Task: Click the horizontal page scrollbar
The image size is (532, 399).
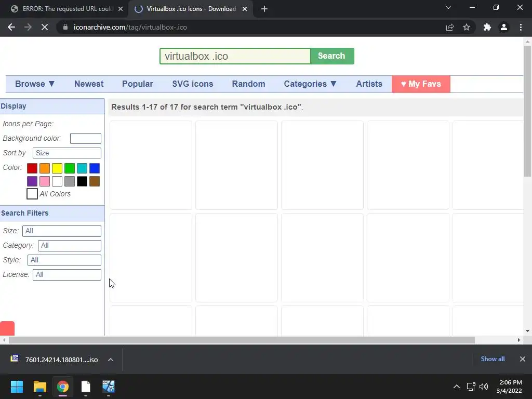Action: click(x=242, y=340)
